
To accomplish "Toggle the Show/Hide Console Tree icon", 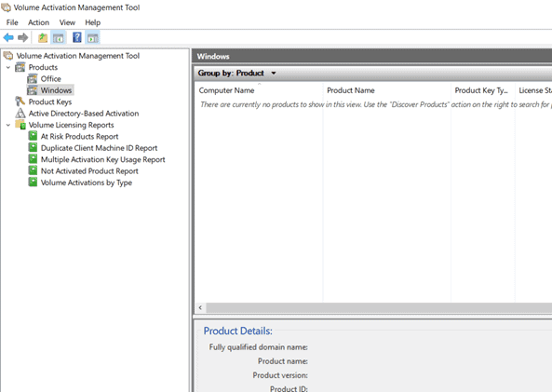I will point(59,37).
